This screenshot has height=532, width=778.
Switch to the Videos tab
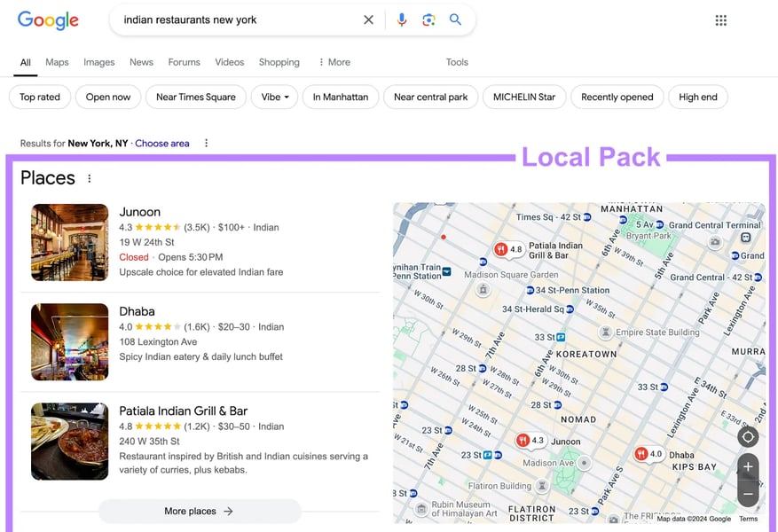point(229,62)
